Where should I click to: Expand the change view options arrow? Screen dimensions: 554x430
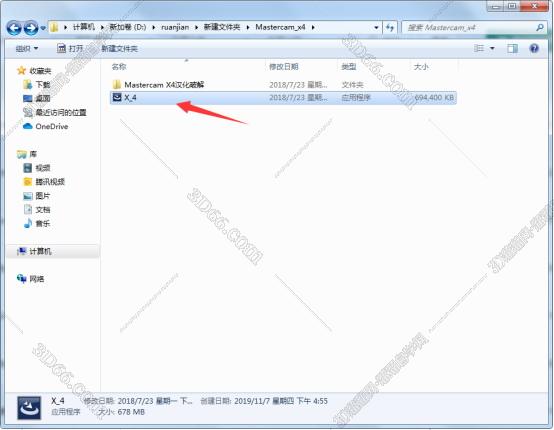click(x=492, y=48)
